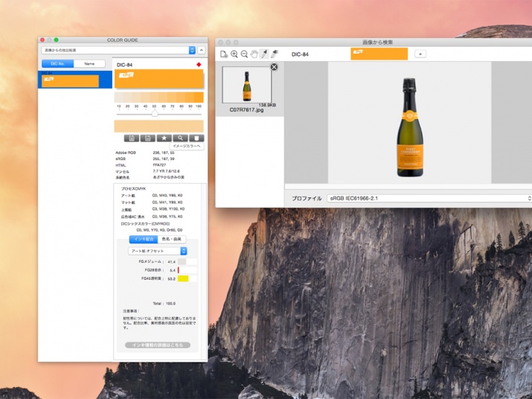The width and height of the screenshot is (532, 399).
Task: Select the インキ配合 tab
Action: (x=144, y=239)
